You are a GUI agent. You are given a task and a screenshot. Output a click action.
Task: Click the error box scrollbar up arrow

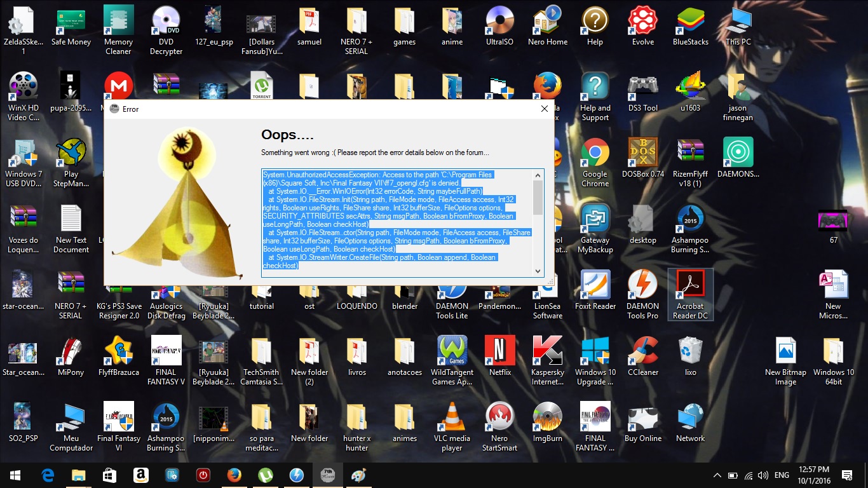pyautogui.click(x=538, y=175)
